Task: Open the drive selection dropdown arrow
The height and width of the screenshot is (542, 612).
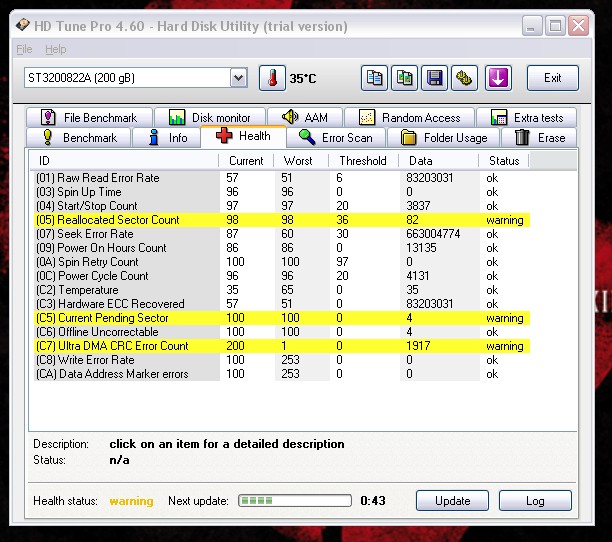Action: coord(238,78)
